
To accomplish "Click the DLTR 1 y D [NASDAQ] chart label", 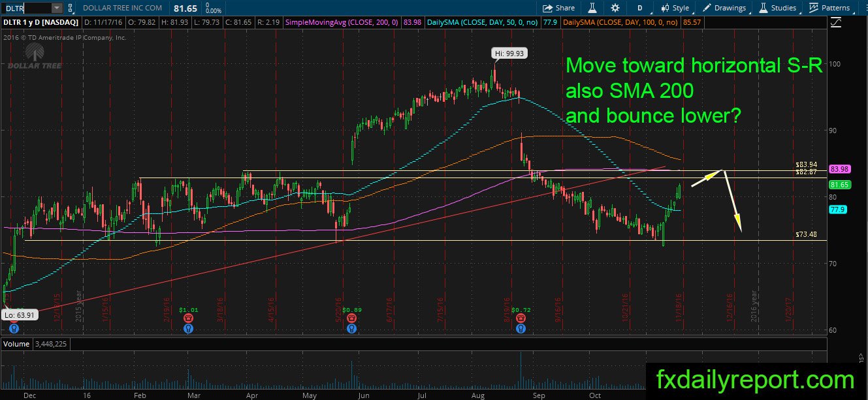I will (x=40, y=22).
